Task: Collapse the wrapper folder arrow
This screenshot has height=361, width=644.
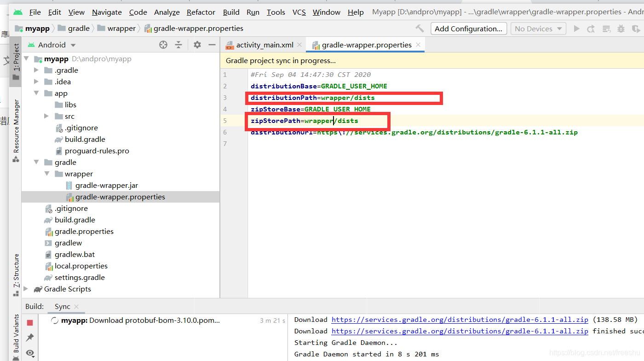Action: click(x=46, y=174)
